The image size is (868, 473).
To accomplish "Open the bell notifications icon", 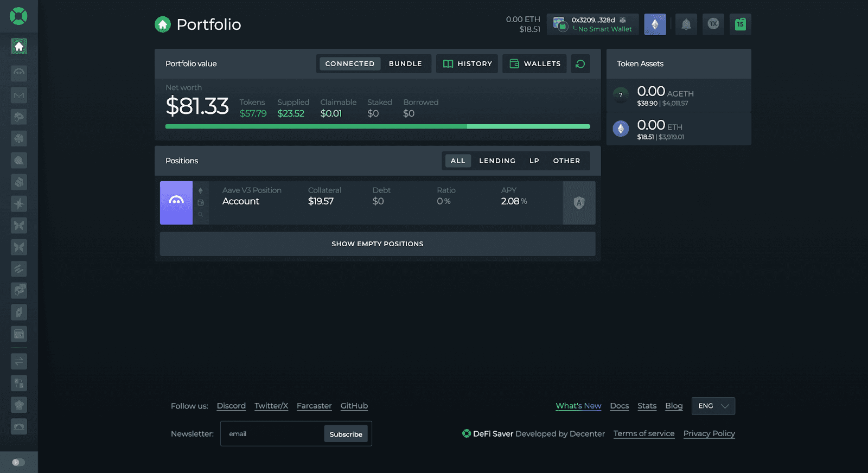I will (686, 24).
